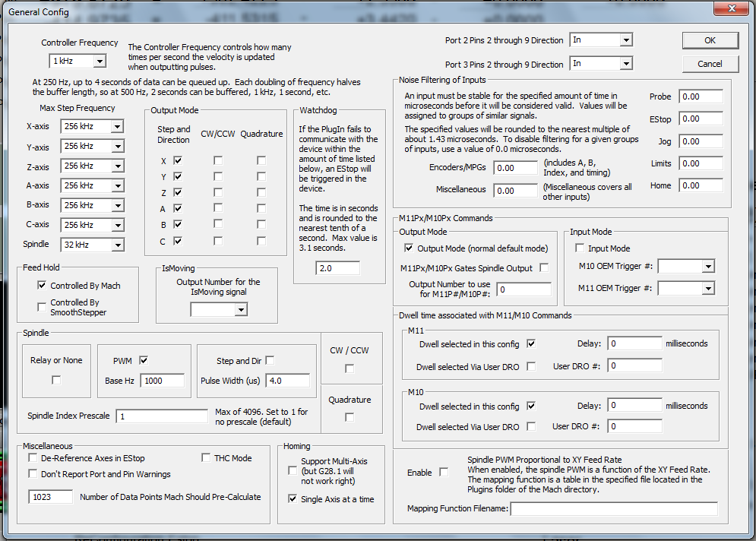Screen dimensions: 756x541
Task: Toggle the spindle PWM checkbox
Action: click(144, 360)
